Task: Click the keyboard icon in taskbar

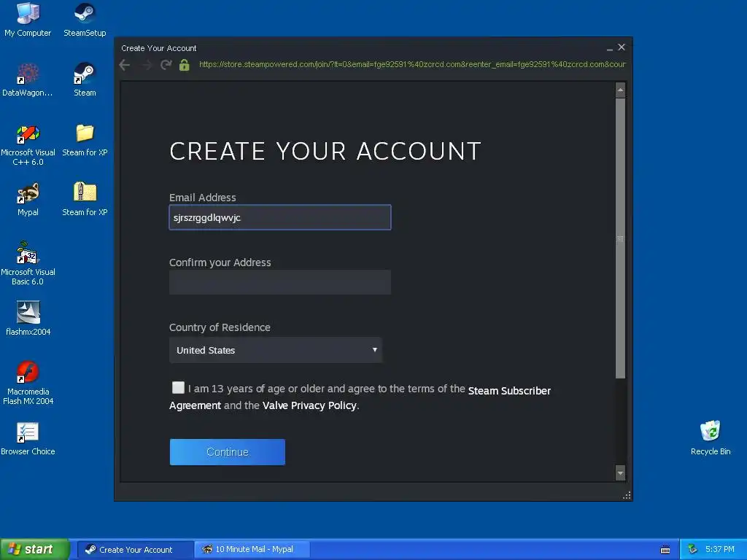Action: 665,550
